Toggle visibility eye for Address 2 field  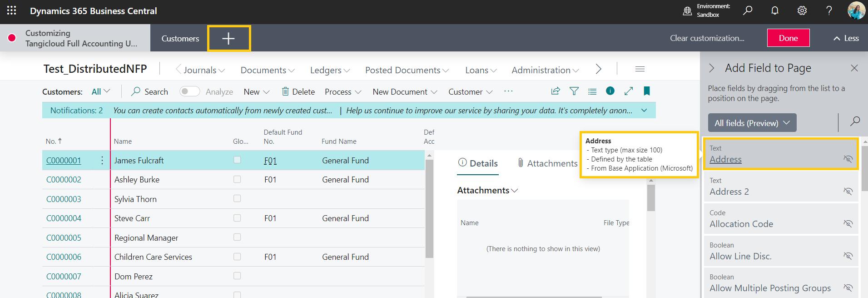[848, 191]
